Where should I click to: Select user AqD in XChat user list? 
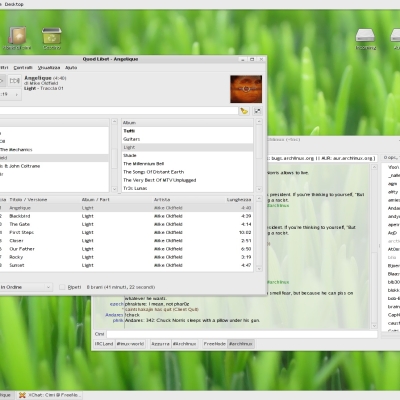392,233
